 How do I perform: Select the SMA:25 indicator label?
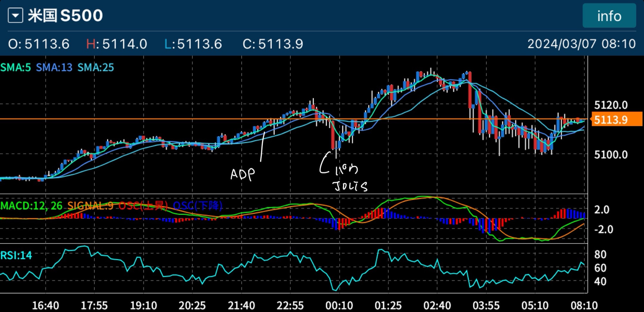(x=96, y=68)
